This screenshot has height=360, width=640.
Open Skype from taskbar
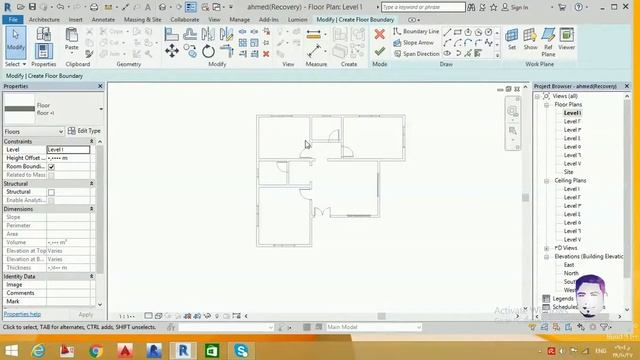coord(241,351)
